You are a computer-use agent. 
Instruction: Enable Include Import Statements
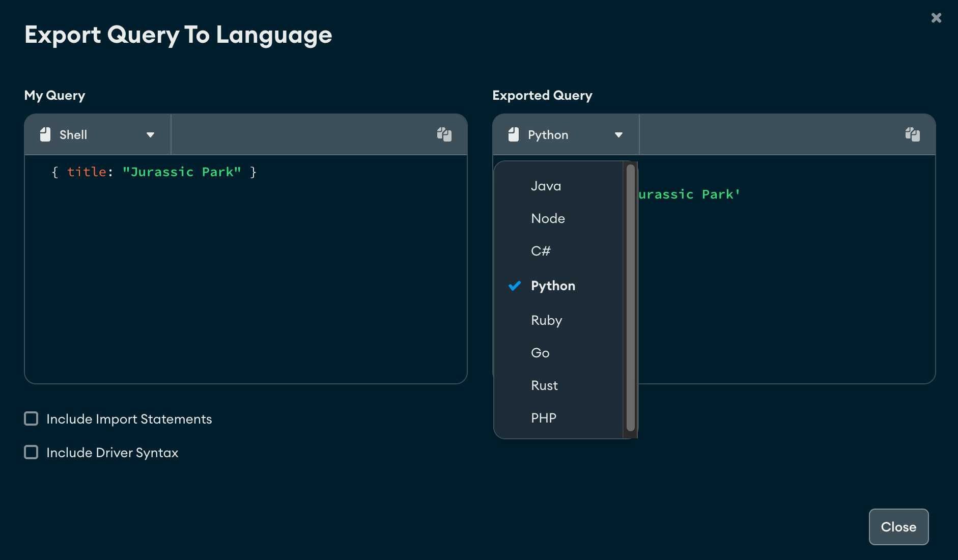(31, 418)
